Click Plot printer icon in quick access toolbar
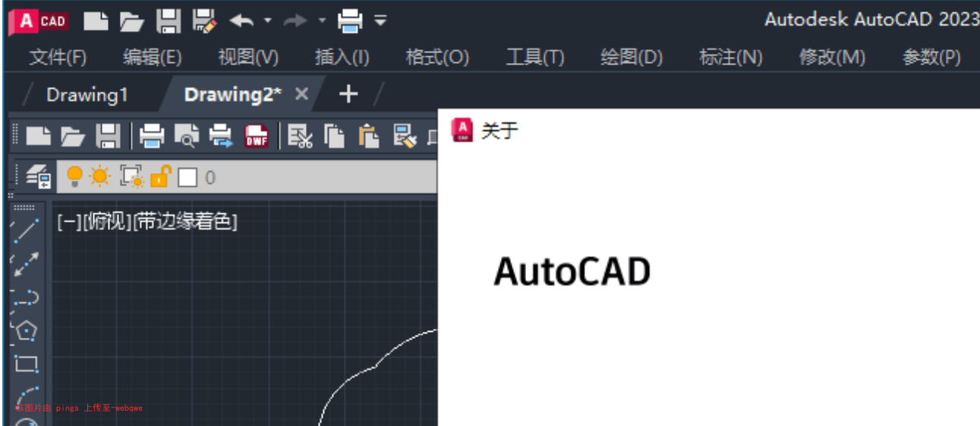The image size is (980, 426). click(351, 21)
